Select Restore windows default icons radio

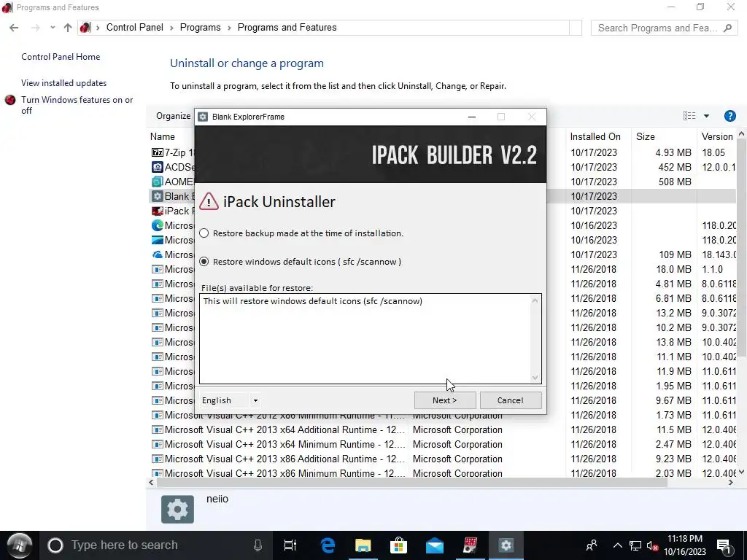pyautogui.click(x=204, y=262)
